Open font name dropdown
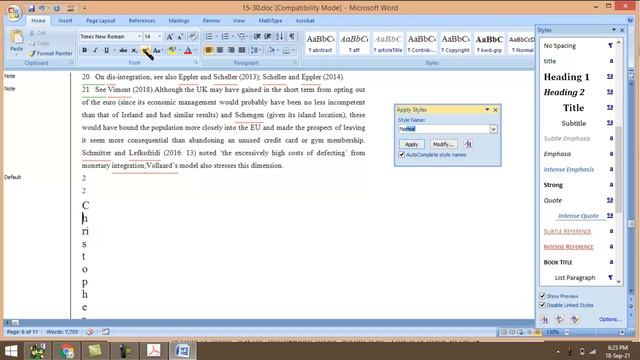This screenshot has width=640, height=360. tap(139, 37)
